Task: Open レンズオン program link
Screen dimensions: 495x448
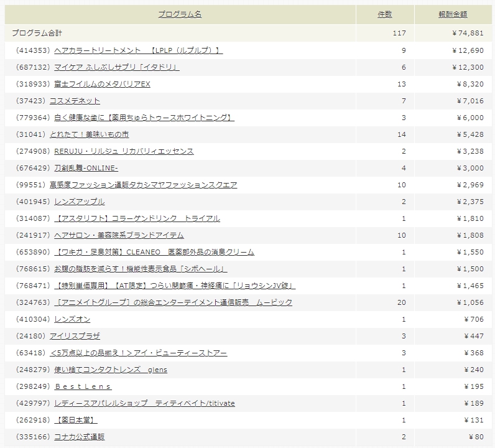Action: [x=72, y=319]
